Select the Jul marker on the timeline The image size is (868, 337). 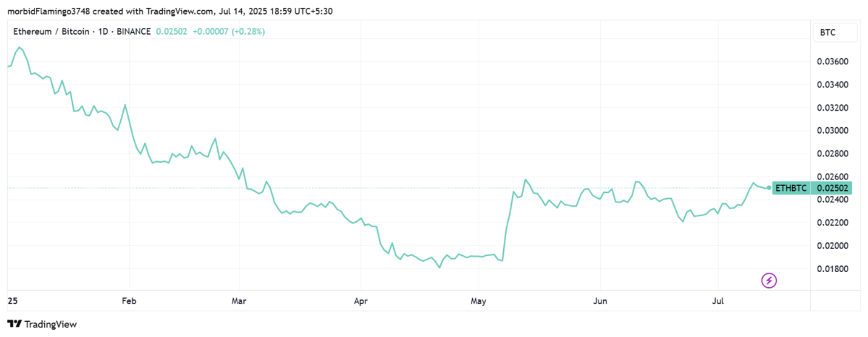[x=718, y=300]
